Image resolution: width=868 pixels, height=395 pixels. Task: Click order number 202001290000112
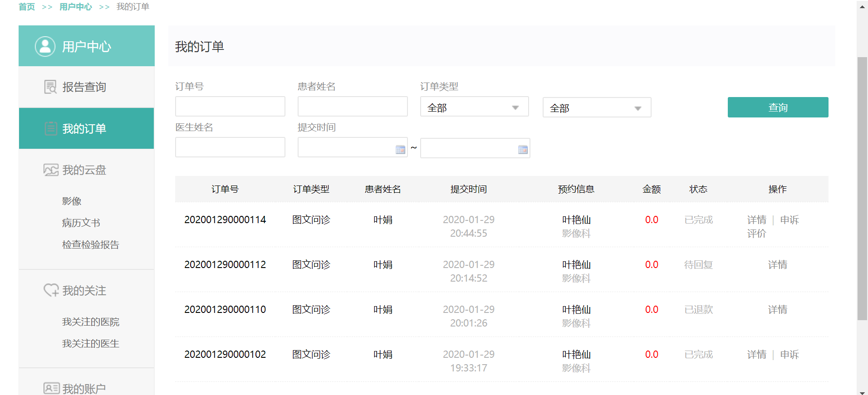(225, 264)
